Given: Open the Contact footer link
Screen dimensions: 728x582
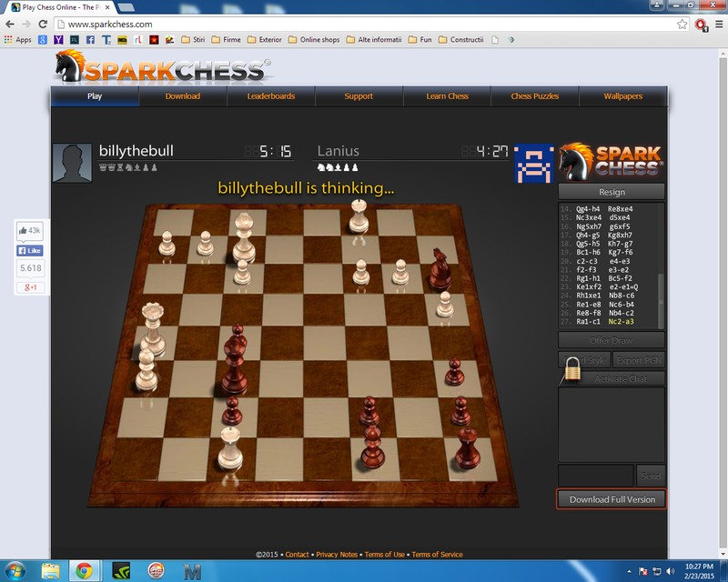Looking at the screenshot, I should [x=297, y=554].
